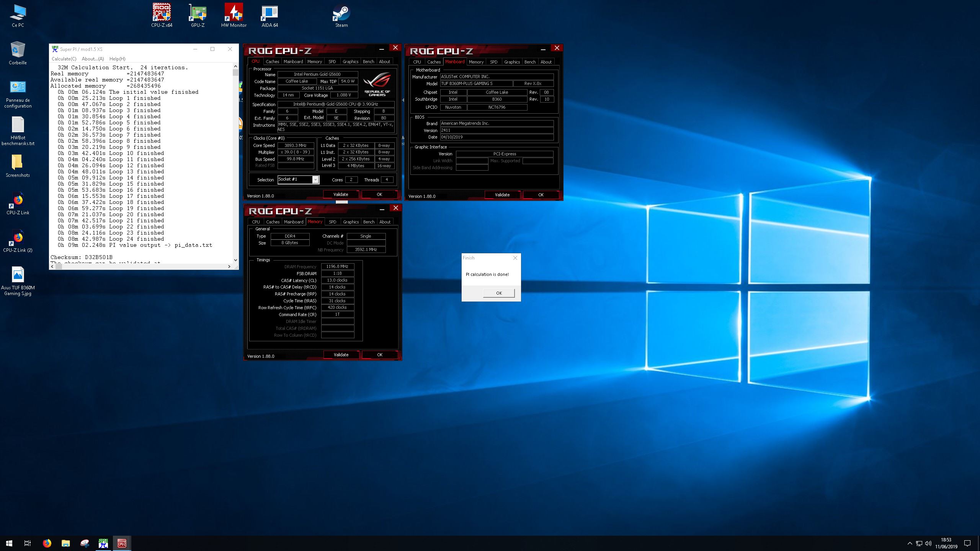Switch to Mainboard tab in top-left CPU-Z
980x551 pixels.
tap(293, 62)
